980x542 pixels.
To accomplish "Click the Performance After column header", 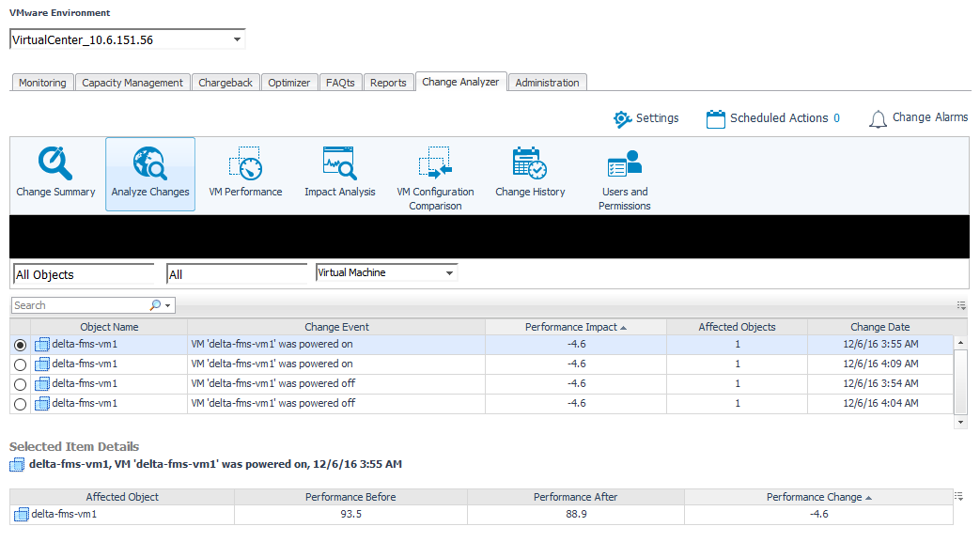I will [x=576, y=497].
